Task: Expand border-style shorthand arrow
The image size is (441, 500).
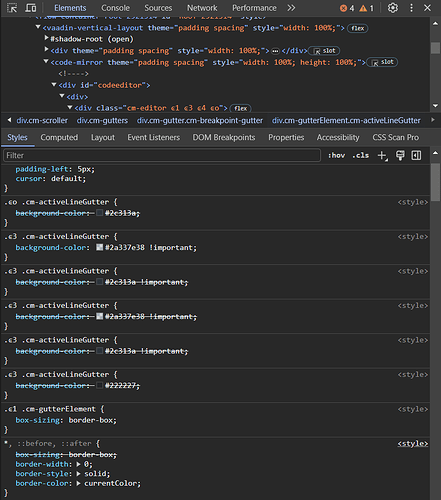Action: pos(78,474)
